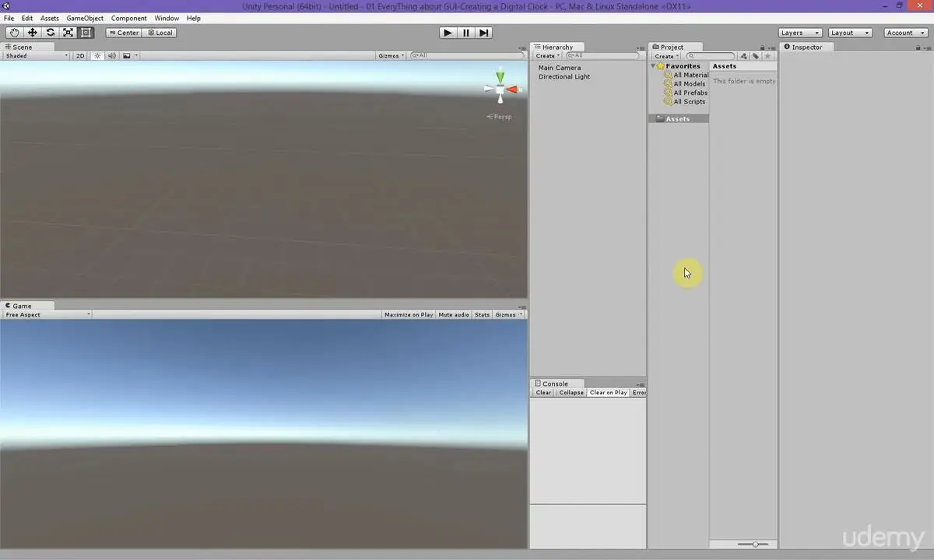Click Search by Label tag icon
Viewport: 934px width, 560px height.
coord(755,56)
